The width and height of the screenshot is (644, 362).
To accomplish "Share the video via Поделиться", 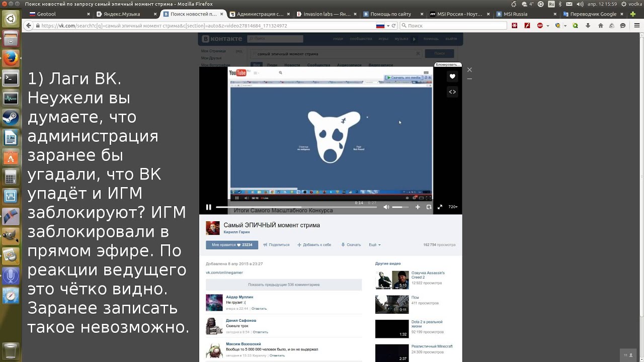I will click(276, 245).
